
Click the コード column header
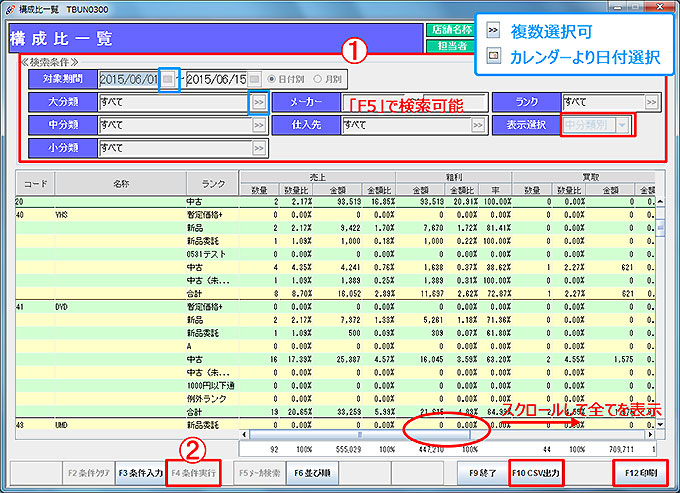coord(36,184)
